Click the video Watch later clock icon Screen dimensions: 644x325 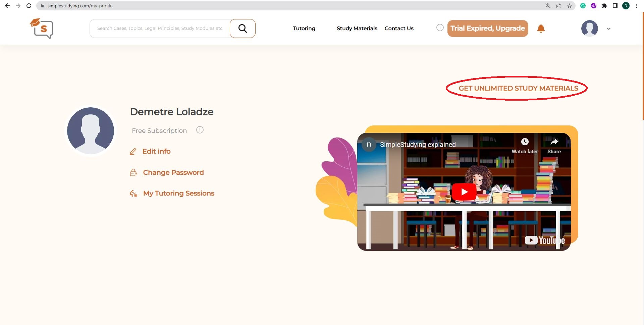[x=525, y=142]
